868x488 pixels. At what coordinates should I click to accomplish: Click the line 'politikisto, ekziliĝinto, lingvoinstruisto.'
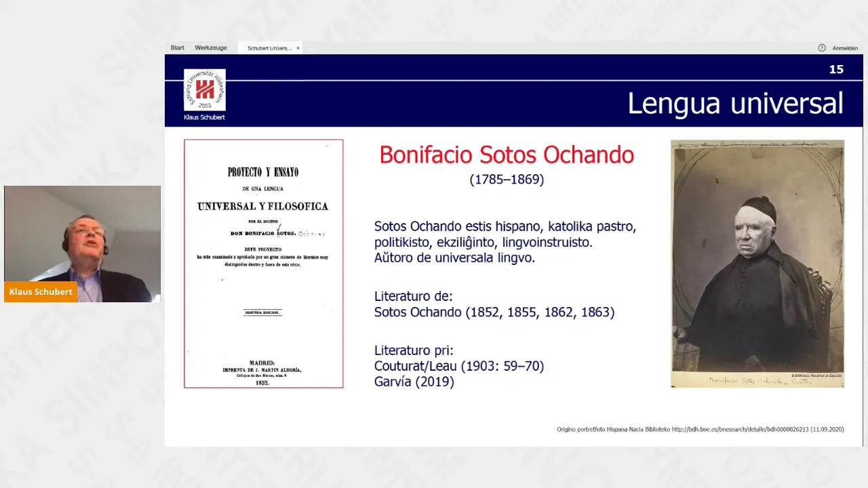[x=484, y=242]
